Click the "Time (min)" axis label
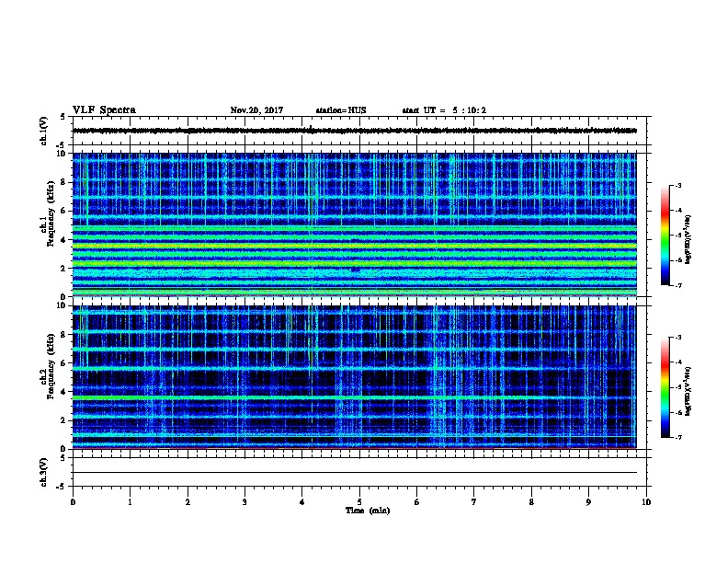Screen dimensions: 728x563 pyautogui.click(x=368, y=511)
